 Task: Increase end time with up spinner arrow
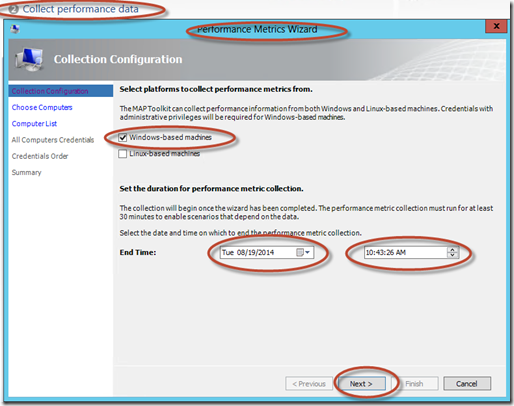(x=452, y=250)
